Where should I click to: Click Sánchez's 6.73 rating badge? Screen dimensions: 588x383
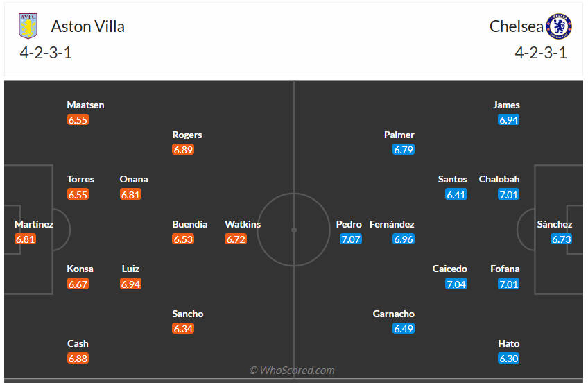click(x=561, y=239)
